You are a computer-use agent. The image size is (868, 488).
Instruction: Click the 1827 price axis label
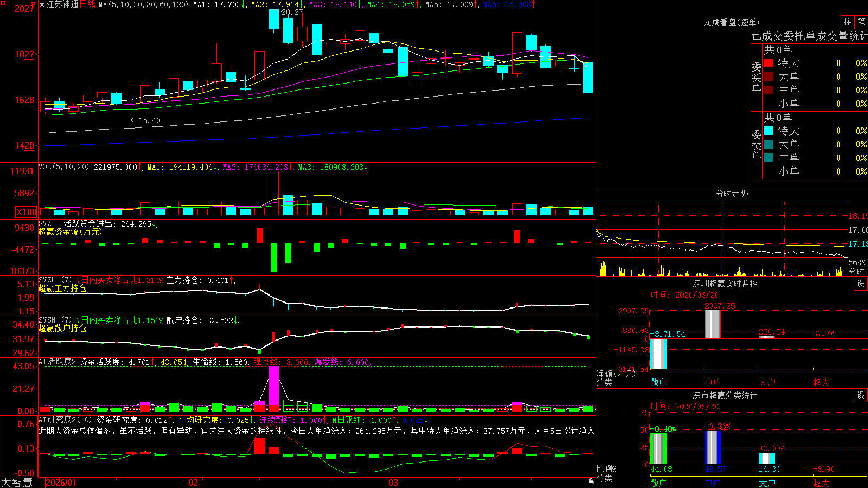[24, 54]
